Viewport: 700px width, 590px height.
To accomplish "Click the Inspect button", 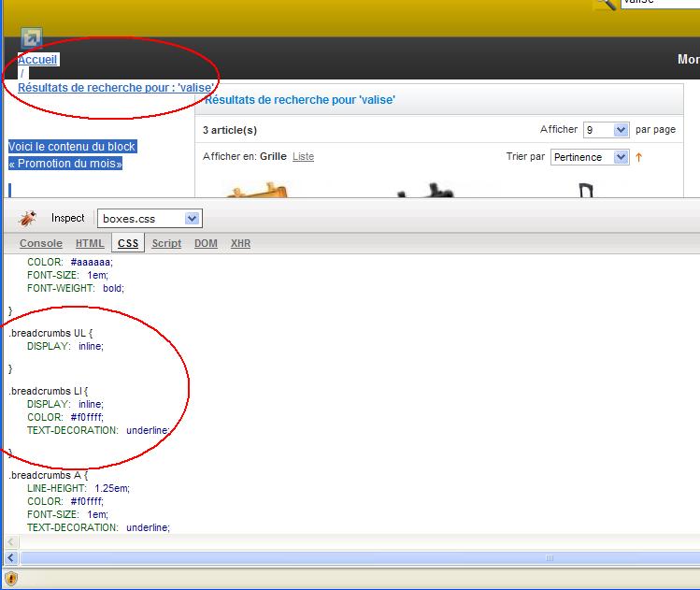I will 68,218.
